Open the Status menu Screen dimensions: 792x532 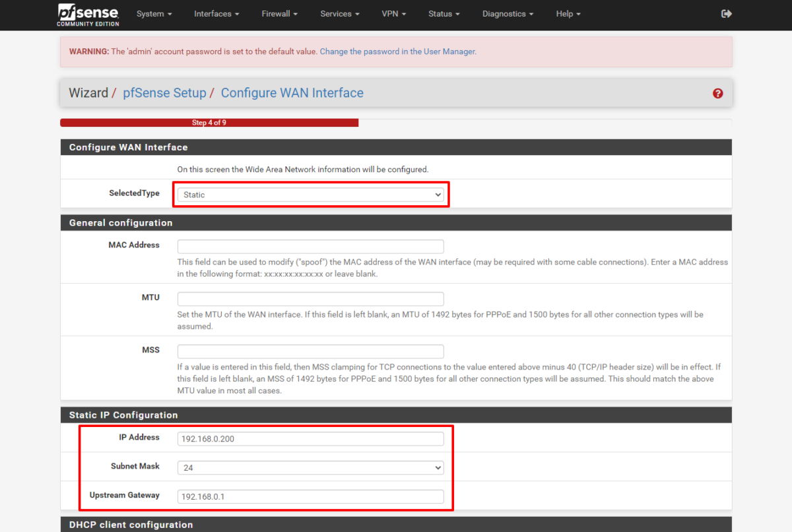(443, 14)
